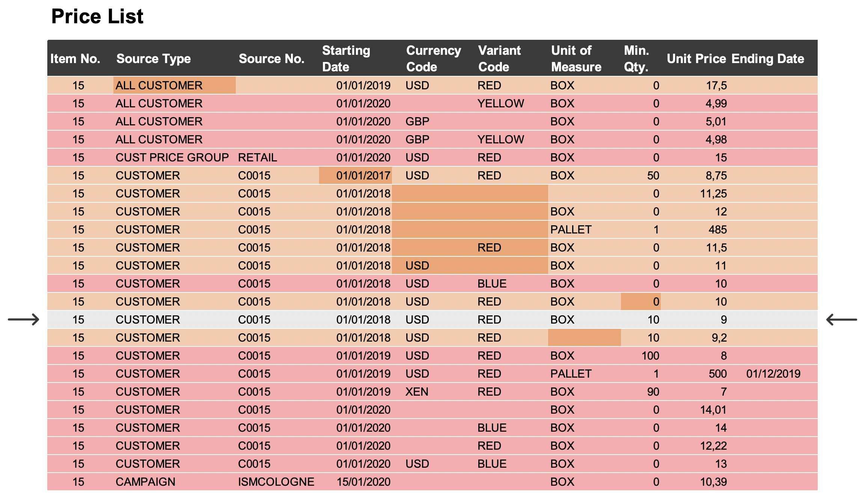868x500 pixels.
Task: Click the right arrow beside the highlighted row
Action: (x=841, y=319)
